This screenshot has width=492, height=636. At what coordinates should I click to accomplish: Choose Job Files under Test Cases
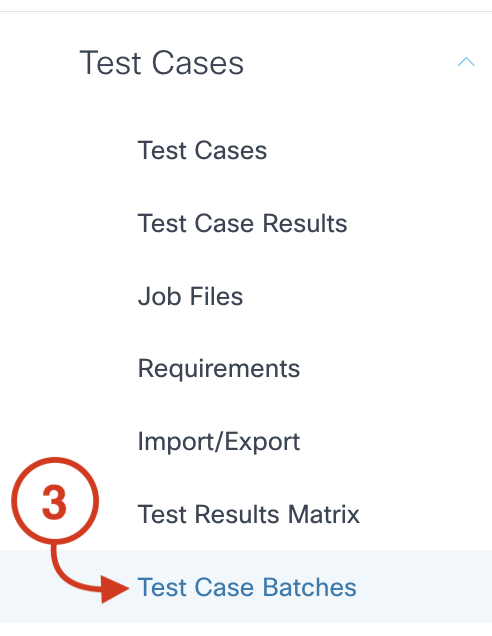coord(190,296)
